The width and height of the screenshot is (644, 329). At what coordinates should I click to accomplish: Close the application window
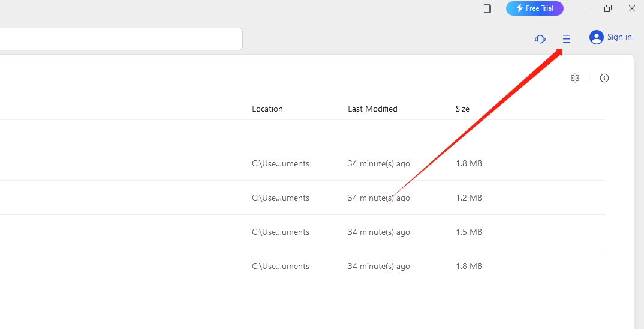632,8
